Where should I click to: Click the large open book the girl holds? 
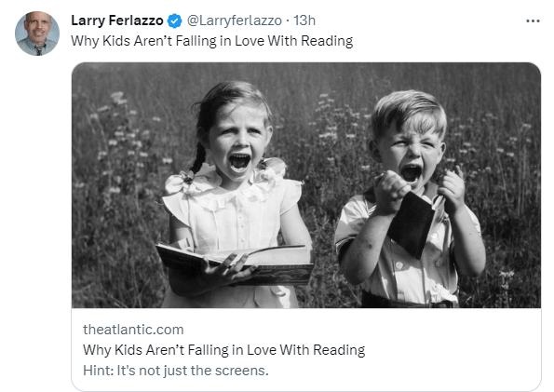(x=235, y=264)
